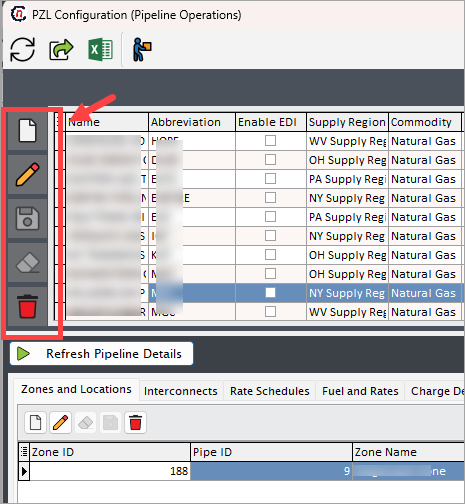Toggle Enable EDI in highlighted NY Supply row
465x504 pixels.
coord(270,293)
